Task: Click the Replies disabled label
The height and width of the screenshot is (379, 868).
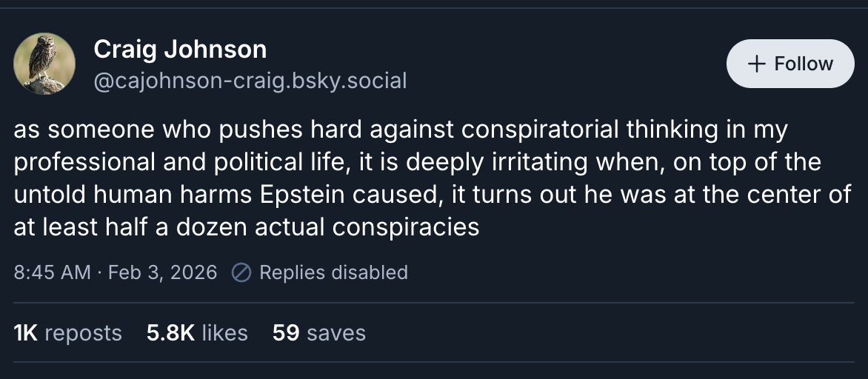Action: (x=333, y=272)
